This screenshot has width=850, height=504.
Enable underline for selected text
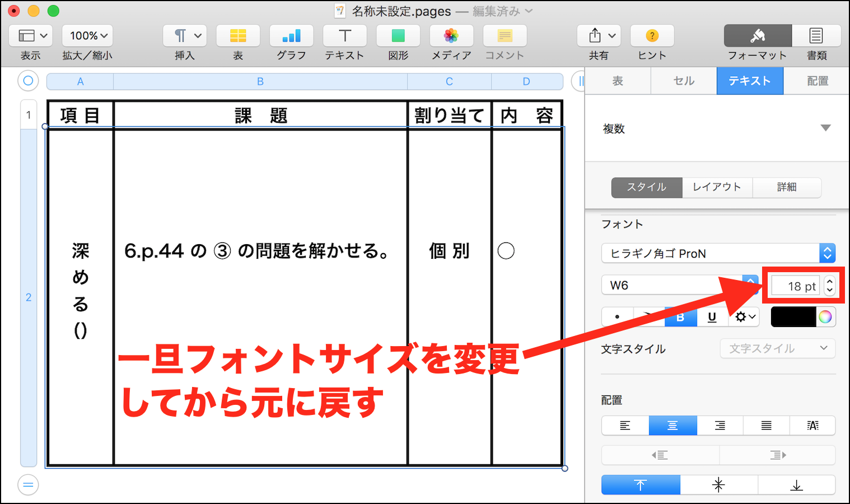(x=712, y=316)
